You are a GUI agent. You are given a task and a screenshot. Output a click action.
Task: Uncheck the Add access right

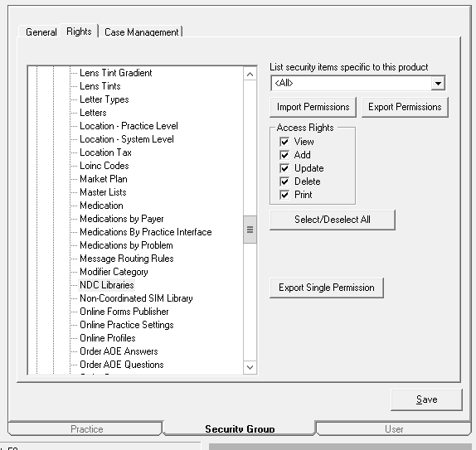click(284, 155)
